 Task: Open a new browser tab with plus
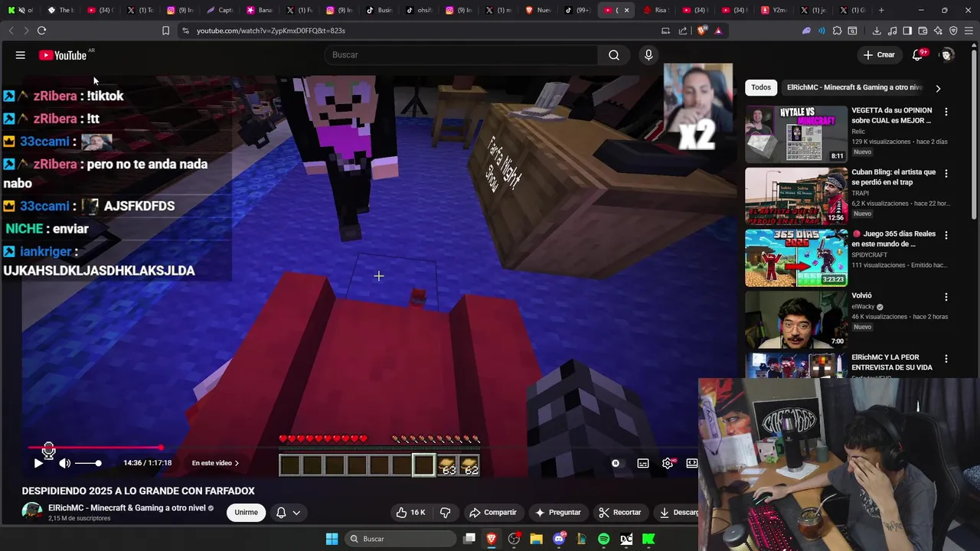(x=881, y=10)
